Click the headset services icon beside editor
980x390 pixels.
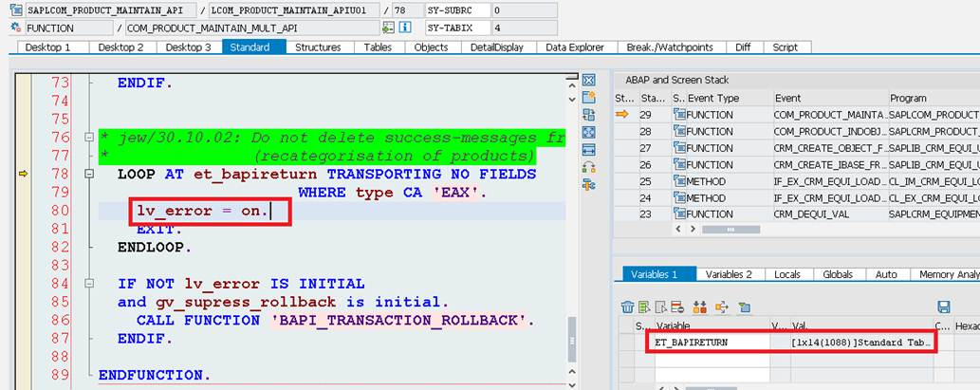point(588,167)
